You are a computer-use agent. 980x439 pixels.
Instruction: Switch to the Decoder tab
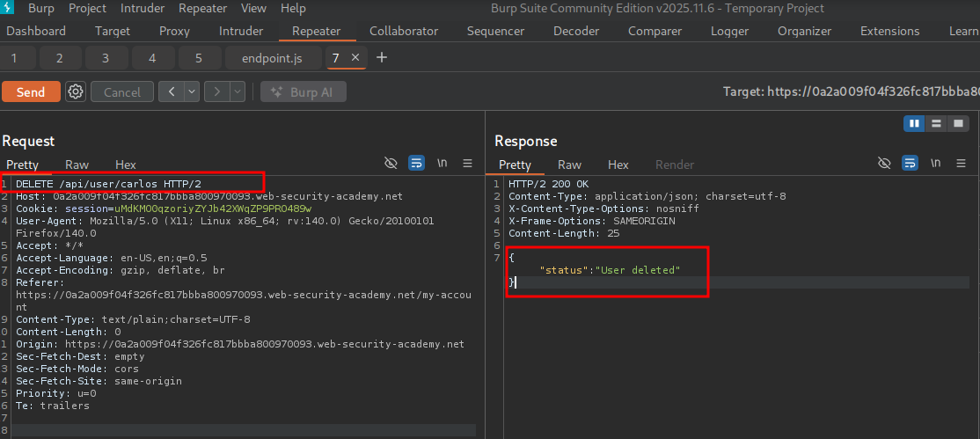click(576, 32)
